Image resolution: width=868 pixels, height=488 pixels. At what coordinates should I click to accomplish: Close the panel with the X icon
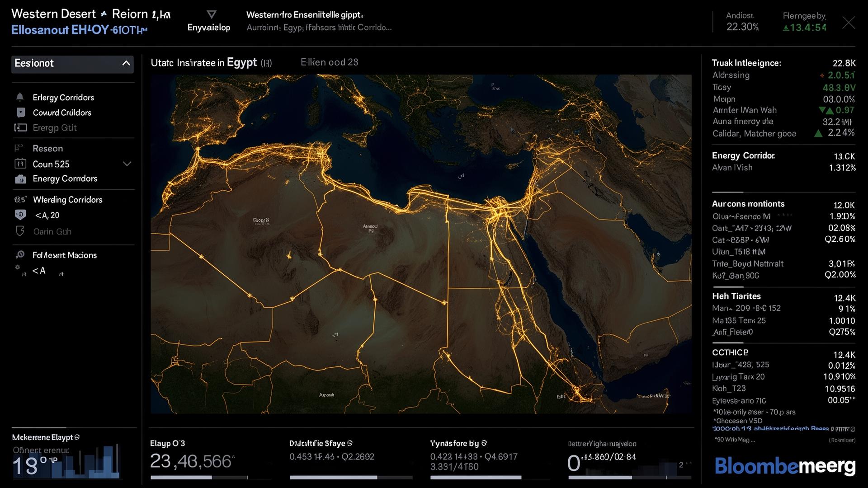coord(849,23)
